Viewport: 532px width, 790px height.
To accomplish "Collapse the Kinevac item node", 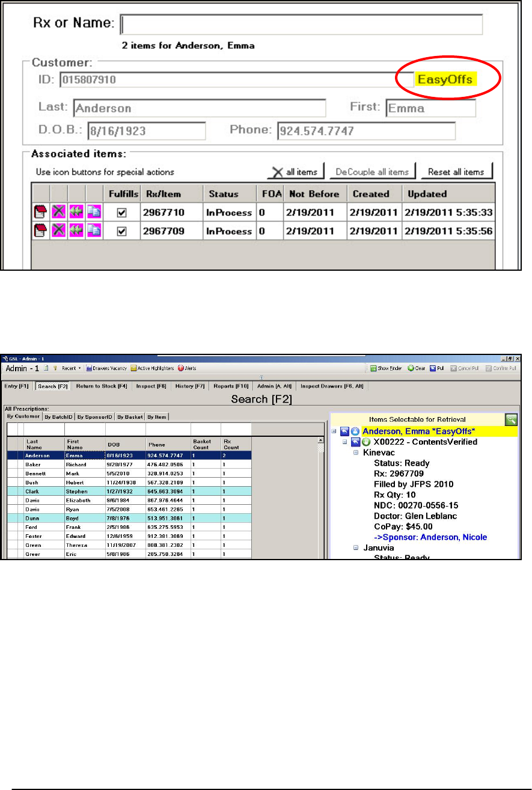I will [x=356, y=452].
